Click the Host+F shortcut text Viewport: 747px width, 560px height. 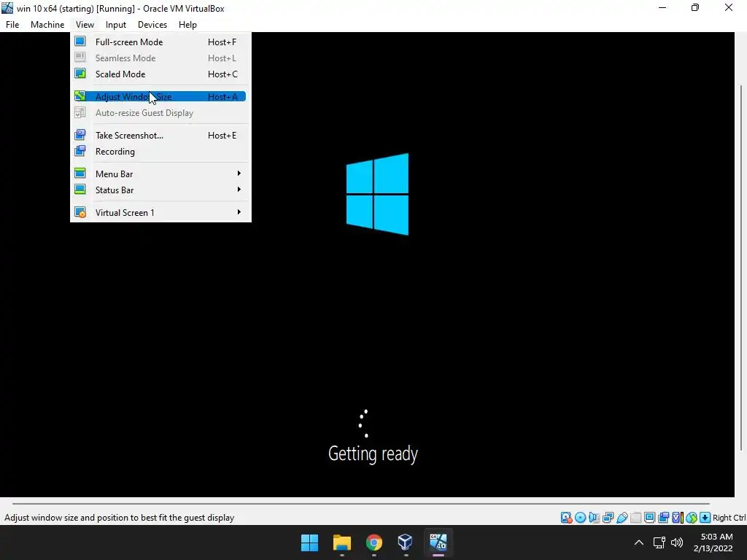[222, 42]
